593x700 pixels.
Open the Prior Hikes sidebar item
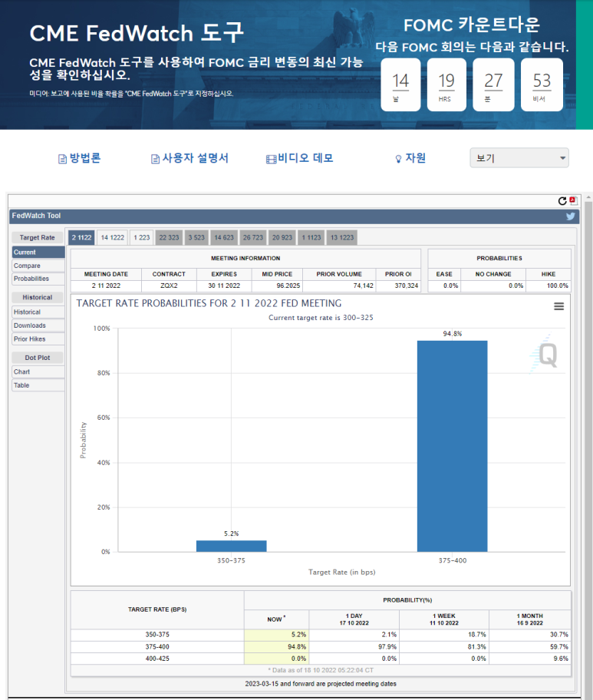38,338
